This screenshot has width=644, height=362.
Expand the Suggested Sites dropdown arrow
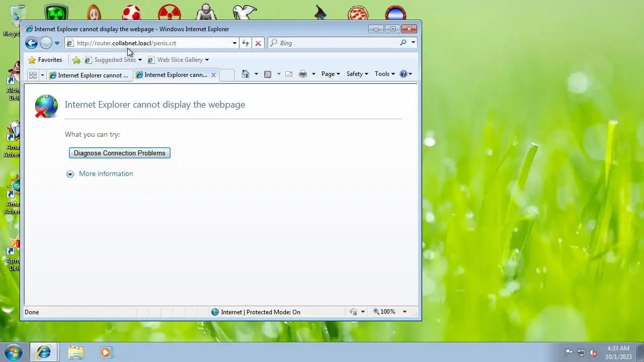(x=140, y=60)
